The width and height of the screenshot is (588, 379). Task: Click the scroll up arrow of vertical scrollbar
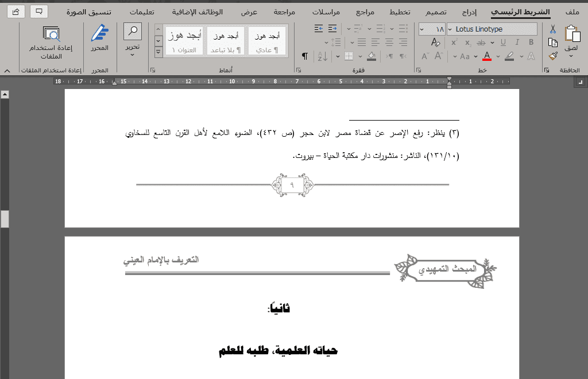coord(5,95)
